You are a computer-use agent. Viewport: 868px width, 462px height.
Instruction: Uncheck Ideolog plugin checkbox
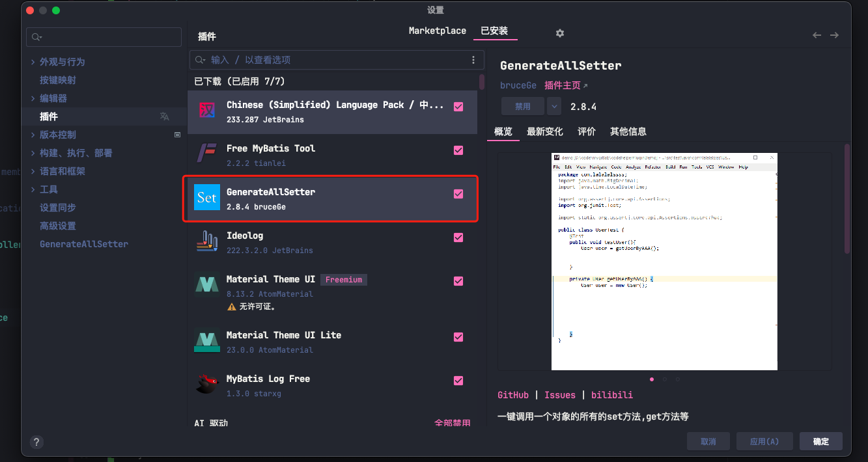[x=458, y=238]
